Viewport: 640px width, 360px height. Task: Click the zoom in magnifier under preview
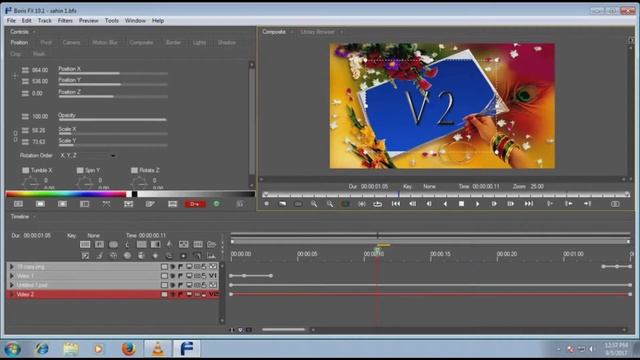coord(314,204)
